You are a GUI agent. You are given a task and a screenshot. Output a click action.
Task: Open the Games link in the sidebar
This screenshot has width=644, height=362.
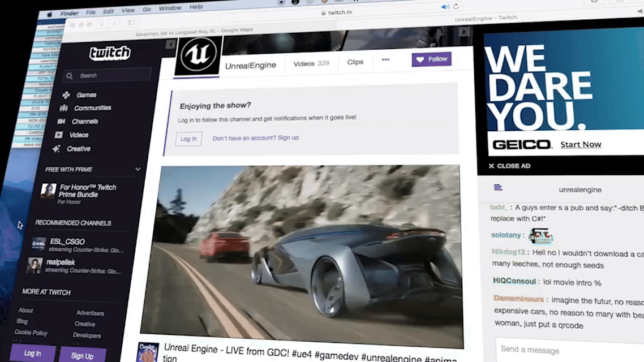pos(86,95)
